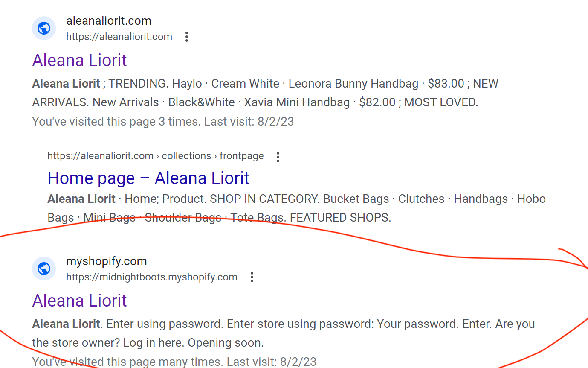Open three-dot menu beside the frontpage breadcrumb

click(278, 157)
